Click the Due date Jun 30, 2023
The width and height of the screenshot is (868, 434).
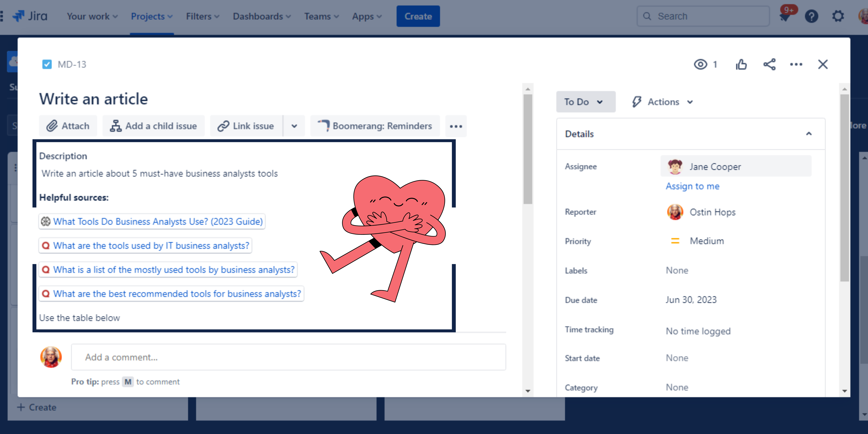pos(691,300)
